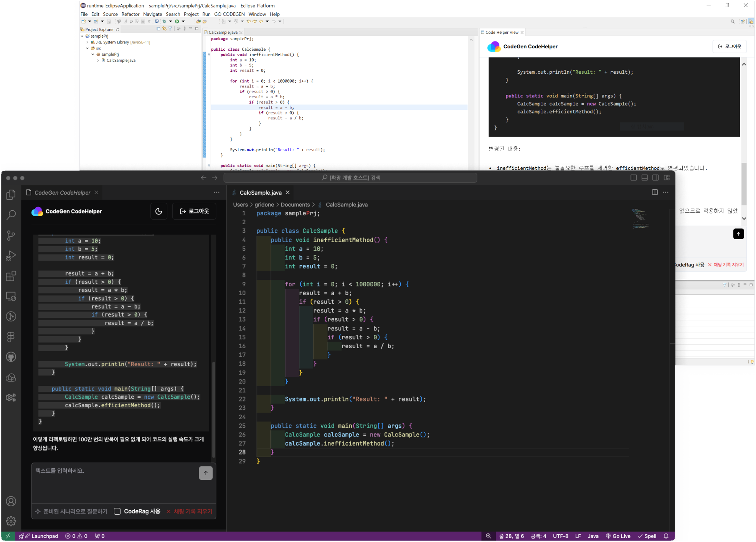Click 채팅 기록 지우기 in VS Code chat panel

tap(189, 511)
